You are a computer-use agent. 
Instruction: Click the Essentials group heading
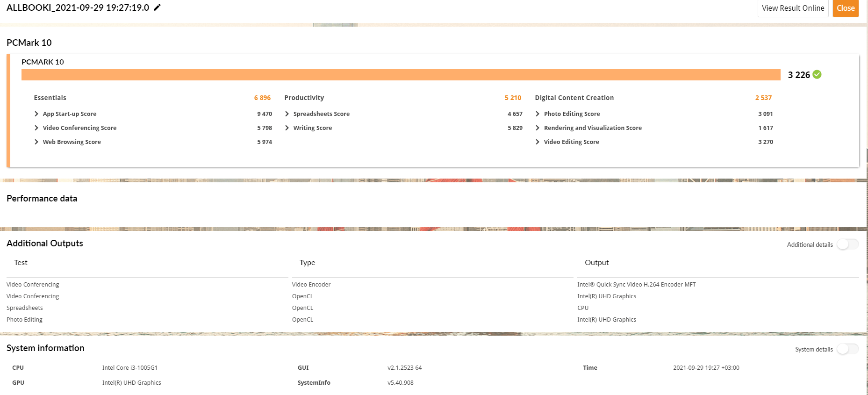tap(50, 98)
